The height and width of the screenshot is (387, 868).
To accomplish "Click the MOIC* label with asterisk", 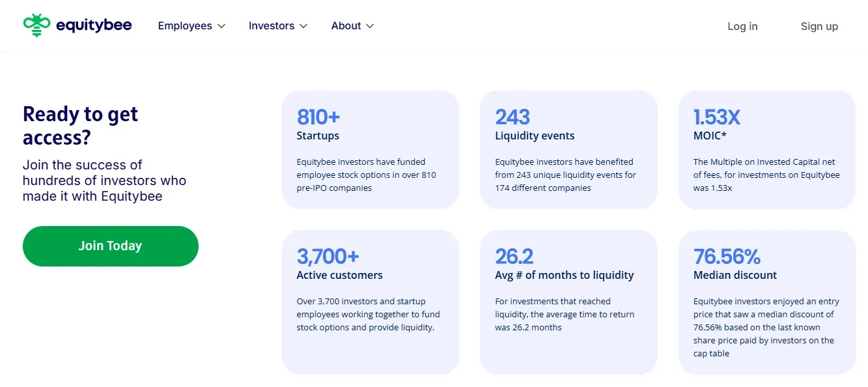I will (x=710, y=136).
